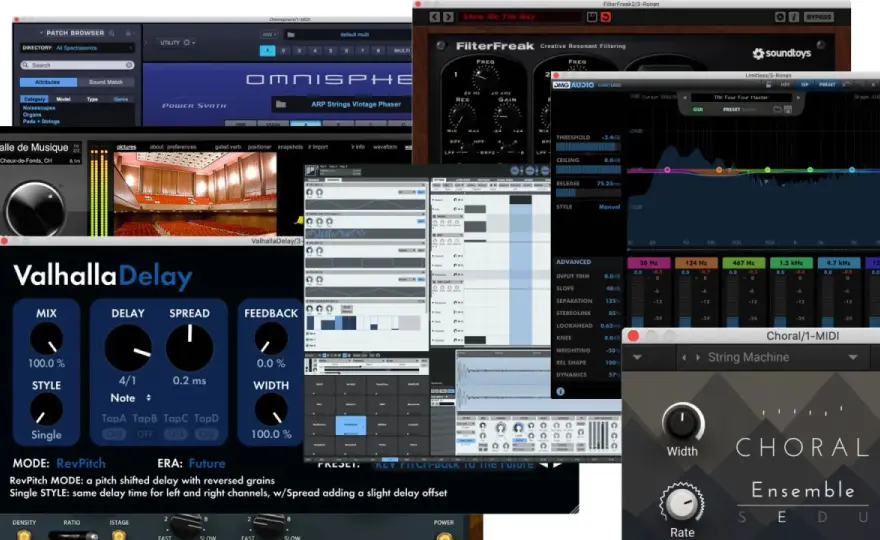Select the E mode letter in Choral
This screenshot has height=540, width=880.
(x=781, y=518)
